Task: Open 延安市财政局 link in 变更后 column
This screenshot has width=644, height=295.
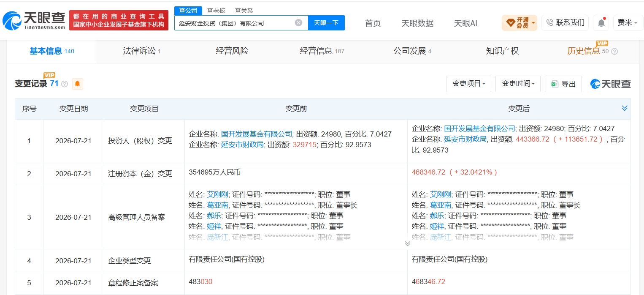Action: coord(465,139)
